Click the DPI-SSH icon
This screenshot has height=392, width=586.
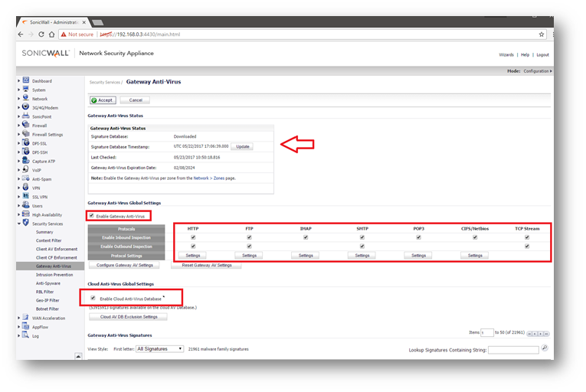click(26, 152)
